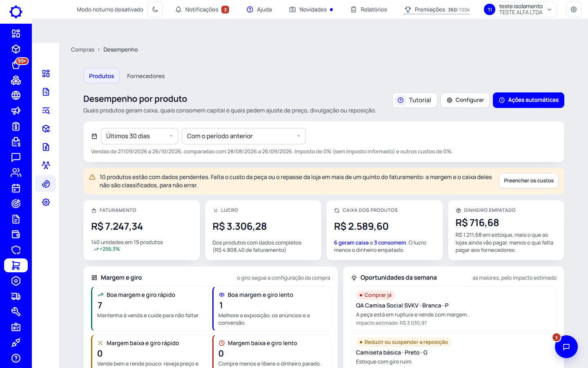The width and height of the screenshot is (588, 368).
Task: Switch to the Fornecedores tab
Action: coord(146,76)
